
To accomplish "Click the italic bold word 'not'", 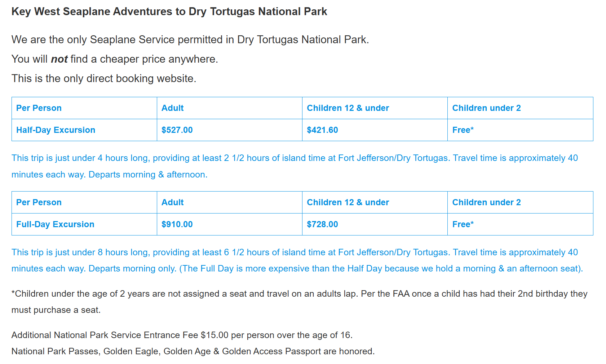I will (x=59, y=59).
